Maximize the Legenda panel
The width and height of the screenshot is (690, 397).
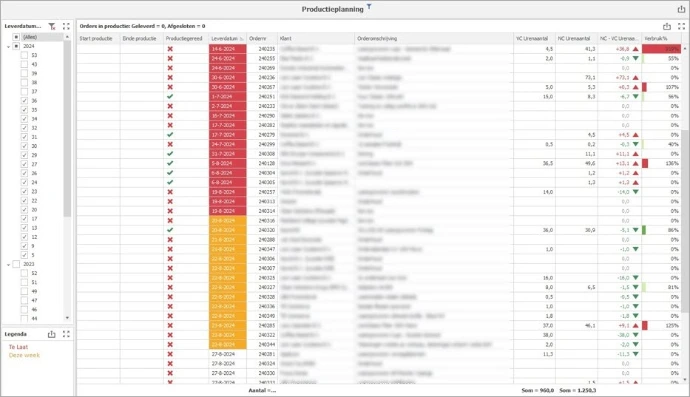(x=66, y=335)
